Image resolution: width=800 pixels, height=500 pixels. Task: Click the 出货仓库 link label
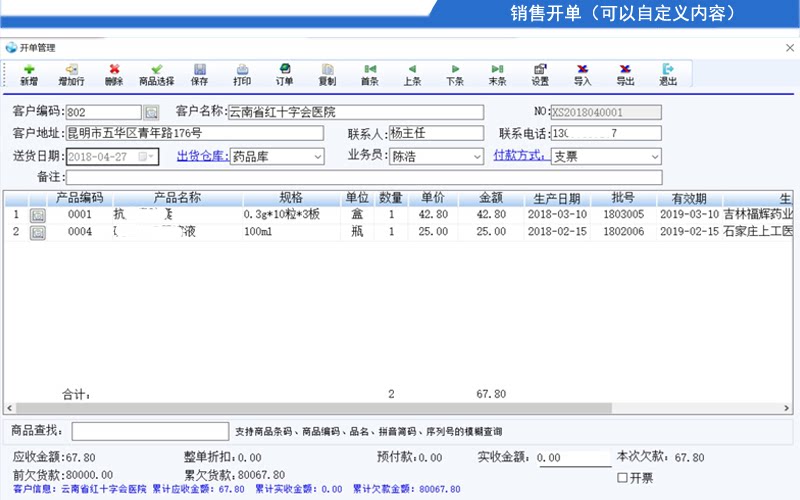pos(203,156)
